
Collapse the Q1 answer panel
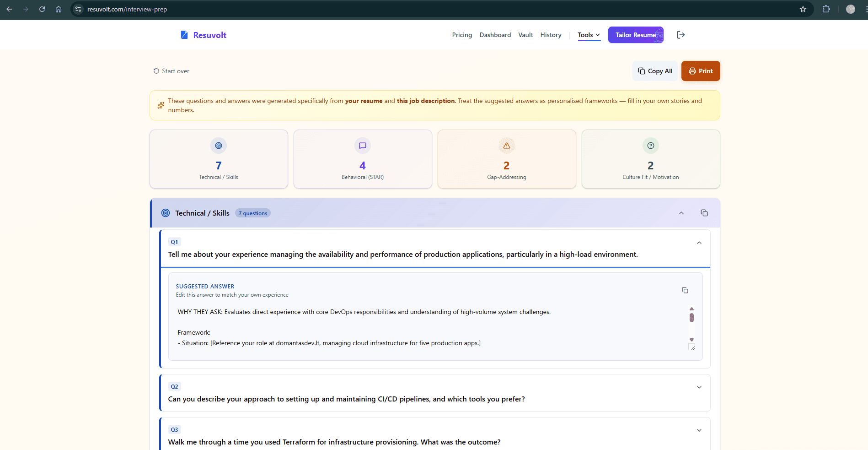tap(698, 242)
